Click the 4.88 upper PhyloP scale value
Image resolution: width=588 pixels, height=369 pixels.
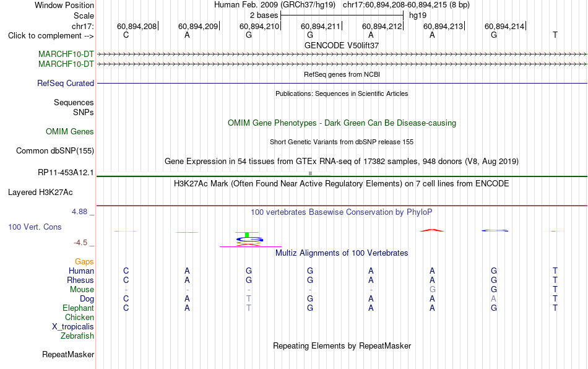(x=79, y=212)
